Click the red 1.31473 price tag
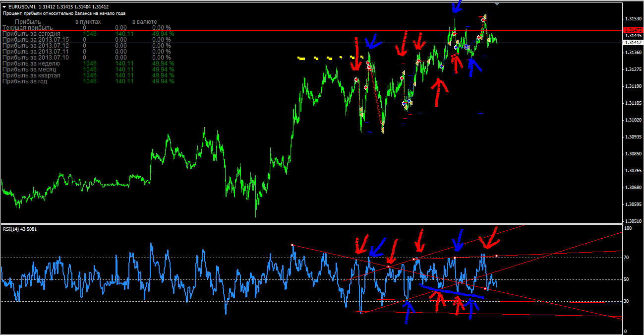This screenshot has width=644, height=335. tap(634, 30)
